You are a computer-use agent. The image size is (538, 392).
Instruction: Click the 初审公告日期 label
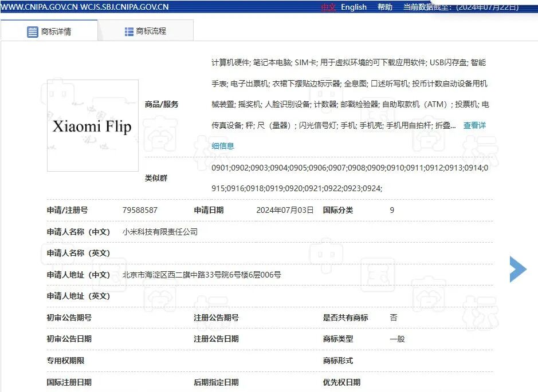tap(69, 339)
